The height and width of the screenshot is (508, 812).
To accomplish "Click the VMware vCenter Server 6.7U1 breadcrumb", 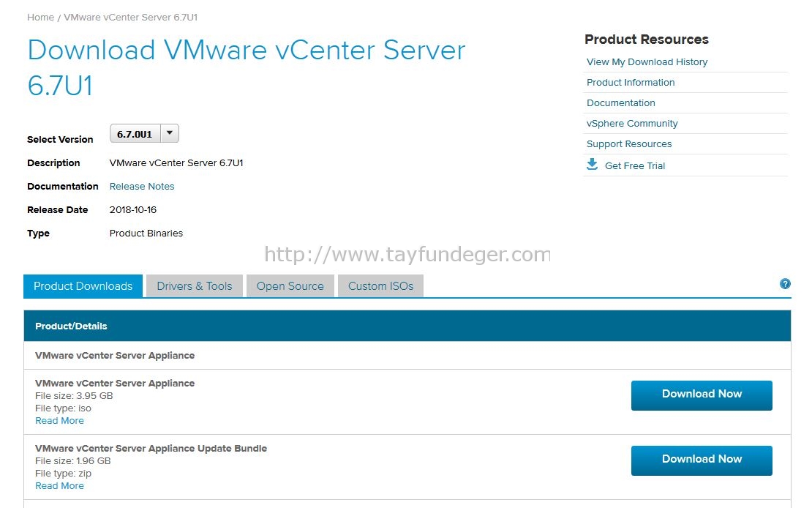I will tap(130, 17).
